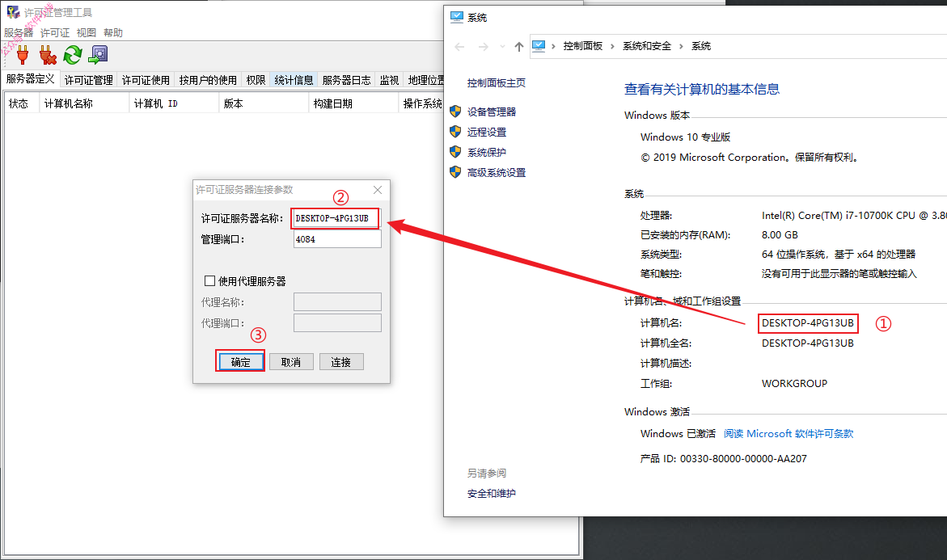
Task: Open 系统保护 link
Action: [487, 152]
